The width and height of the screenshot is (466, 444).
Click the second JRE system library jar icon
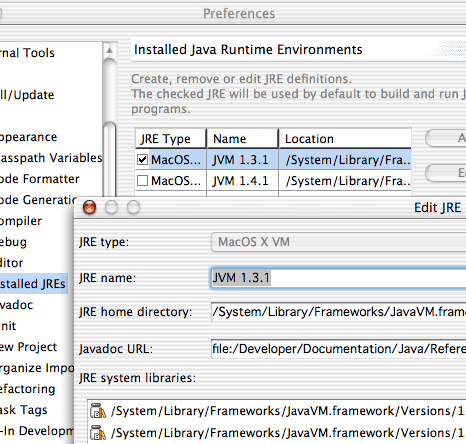(x=98, y=433)
